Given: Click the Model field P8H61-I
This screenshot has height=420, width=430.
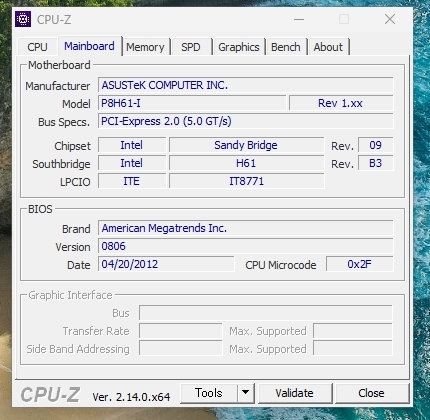Looking at the screenshot, I should click(192, 103).
